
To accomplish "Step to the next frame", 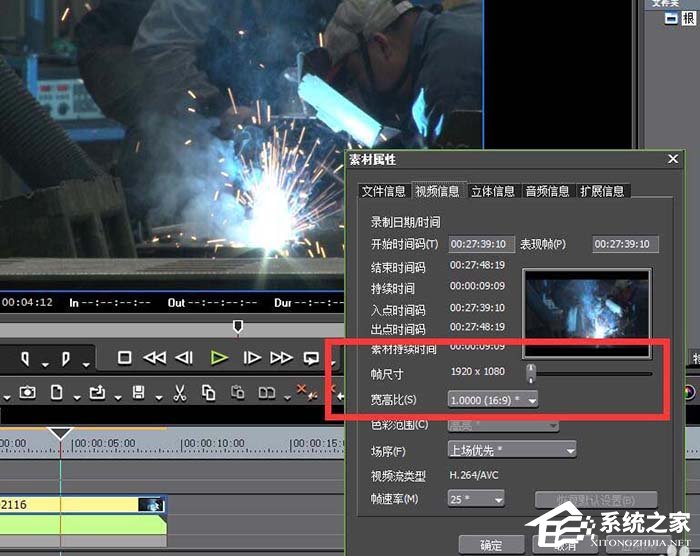I will (x=252, y=357).
